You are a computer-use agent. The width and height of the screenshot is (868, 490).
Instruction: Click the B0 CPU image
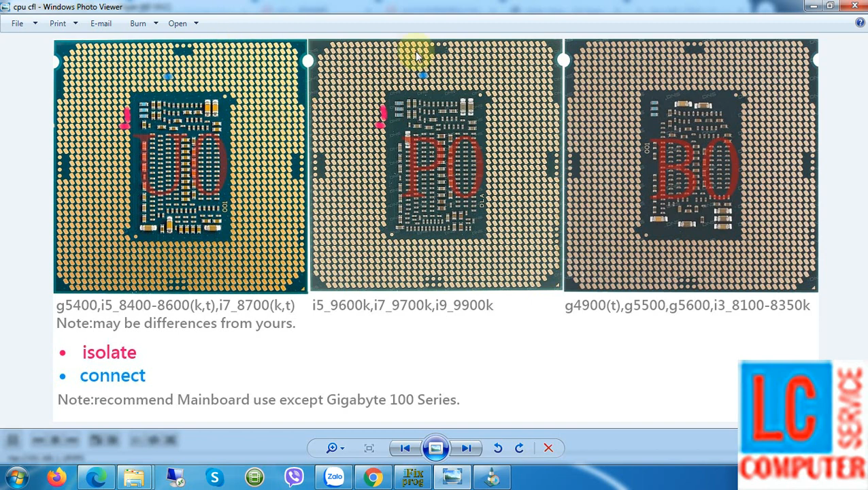691,165
